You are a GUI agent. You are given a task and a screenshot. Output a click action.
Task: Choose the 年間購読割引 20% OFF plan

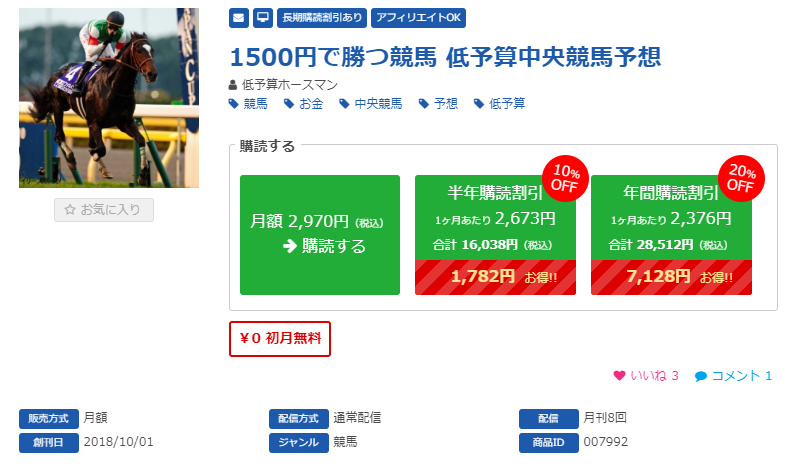[671, 235]
